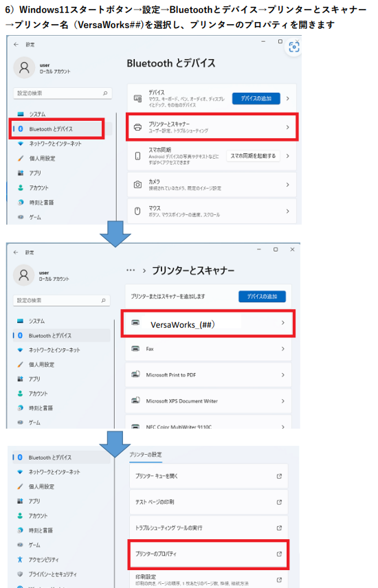
Task: Expand the Microsoft Print to PDF chevron
Action: point(282,374)
